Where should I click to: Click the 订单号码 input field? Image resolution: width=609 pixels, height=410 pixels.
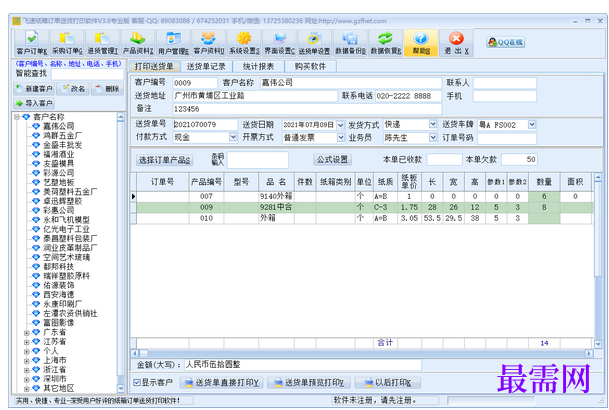[x=506, y=138]
